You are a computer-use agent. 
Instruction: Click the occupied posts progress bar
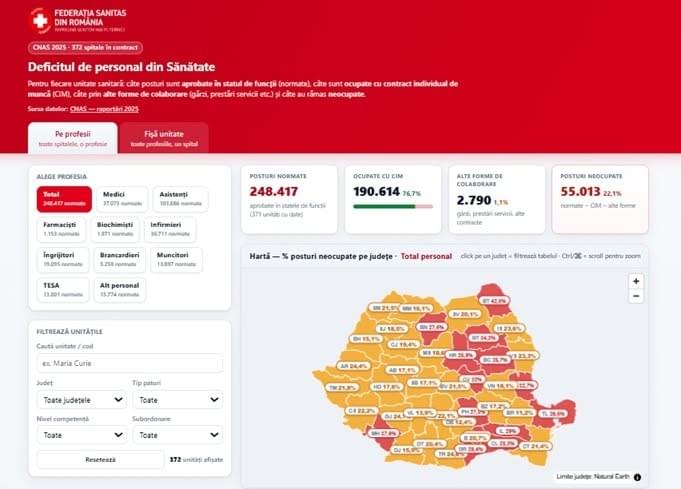tap(393, 207)
